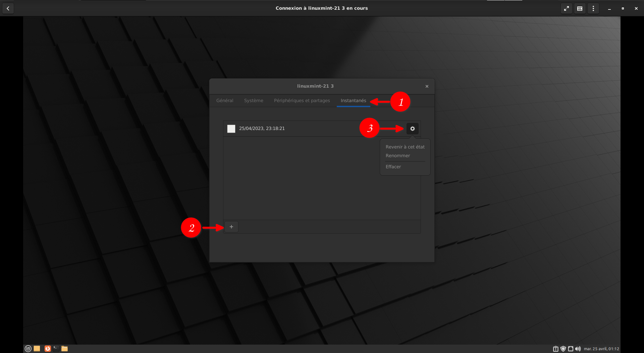The image size is (644, 353).
Task: Toggle fullscreen mode in GNOME Boxes
Action: tap(567, 8)
